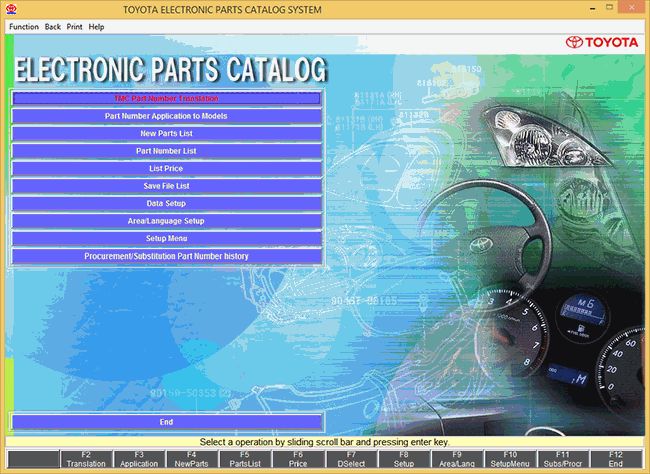The width and height of the screenshot is (650, 474).
Task: Open the Setup Menu option
Action: [x=166, y=238]
